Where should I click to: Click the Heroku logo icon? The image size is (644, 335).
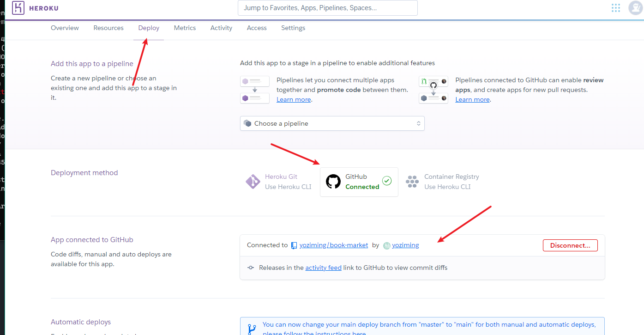pyautogui.click(x=18, y=8)
